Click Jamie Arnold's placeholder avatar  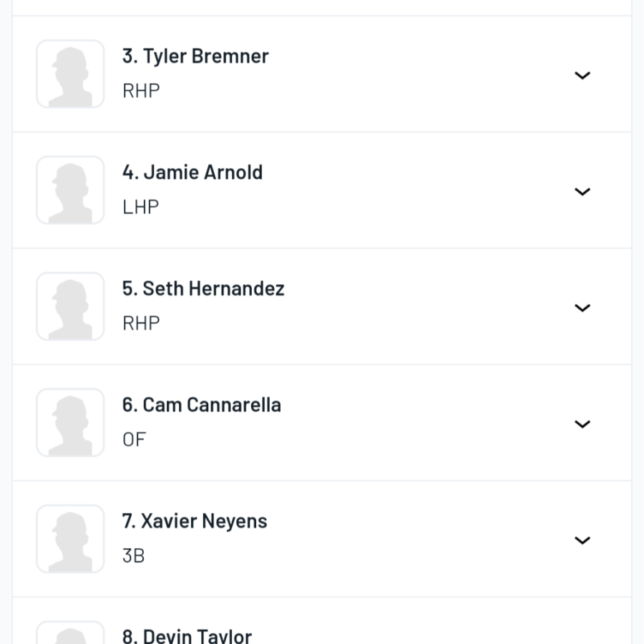[x=70, y=190]
